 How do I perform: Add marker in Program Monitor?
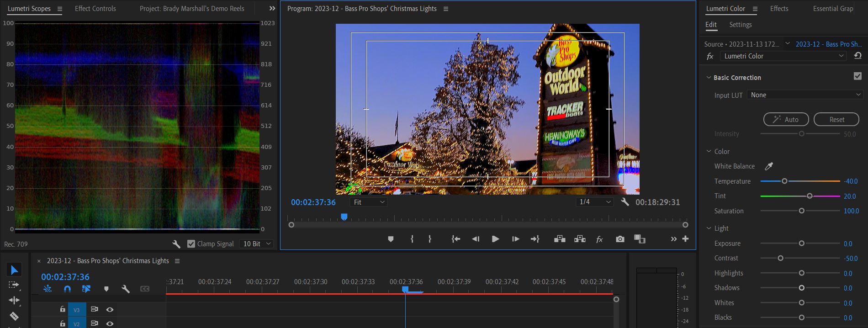coord(391,239)
